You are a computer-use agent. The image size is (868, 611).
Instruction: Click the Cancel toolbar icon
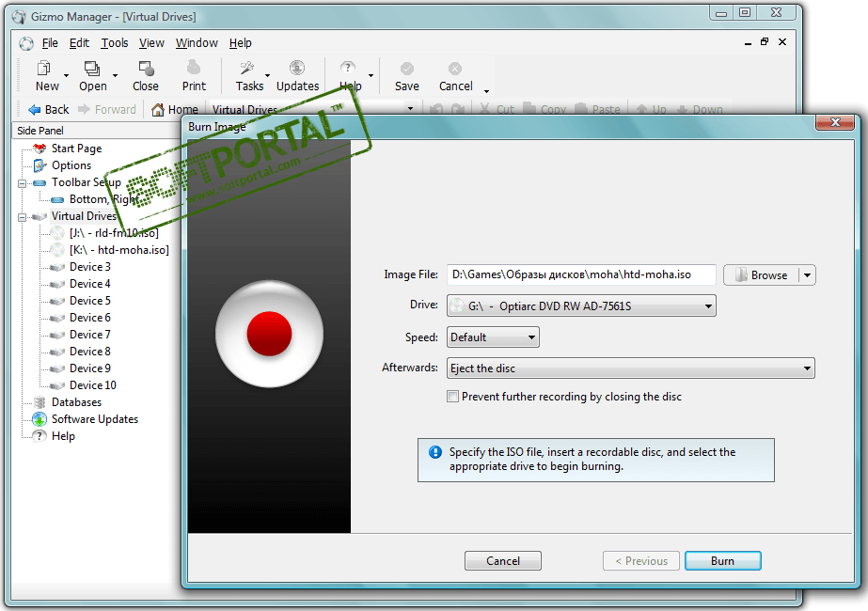coord(455,69)
